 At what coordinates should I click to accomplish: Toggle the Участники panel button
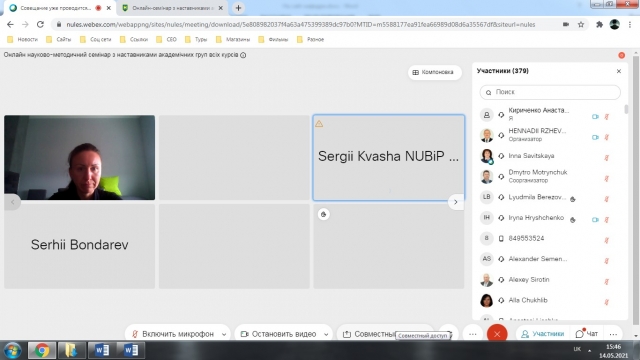pos(542,334)
